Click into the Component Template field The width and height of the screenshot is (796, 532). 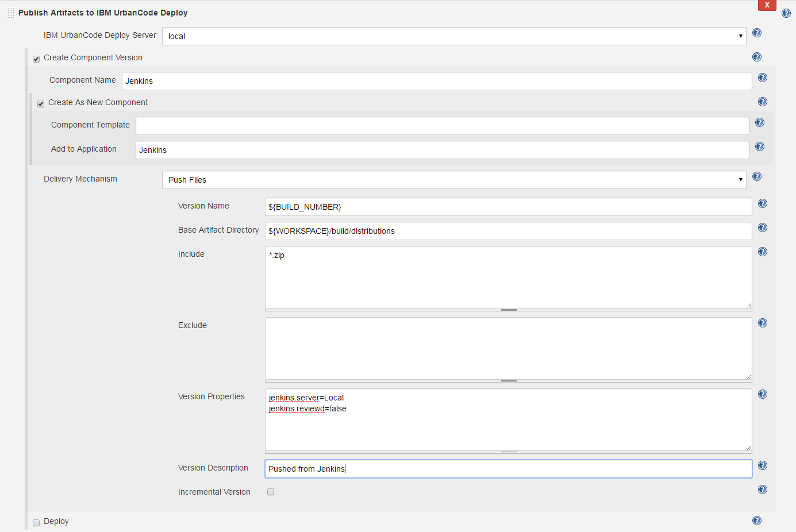[x=442, y=126]
